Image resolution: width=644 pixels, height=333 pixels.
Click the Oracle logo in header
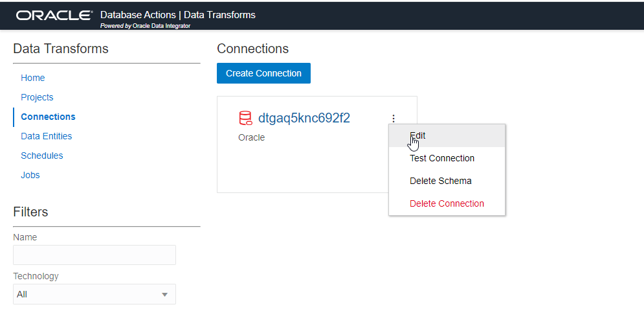click(54, 15)
